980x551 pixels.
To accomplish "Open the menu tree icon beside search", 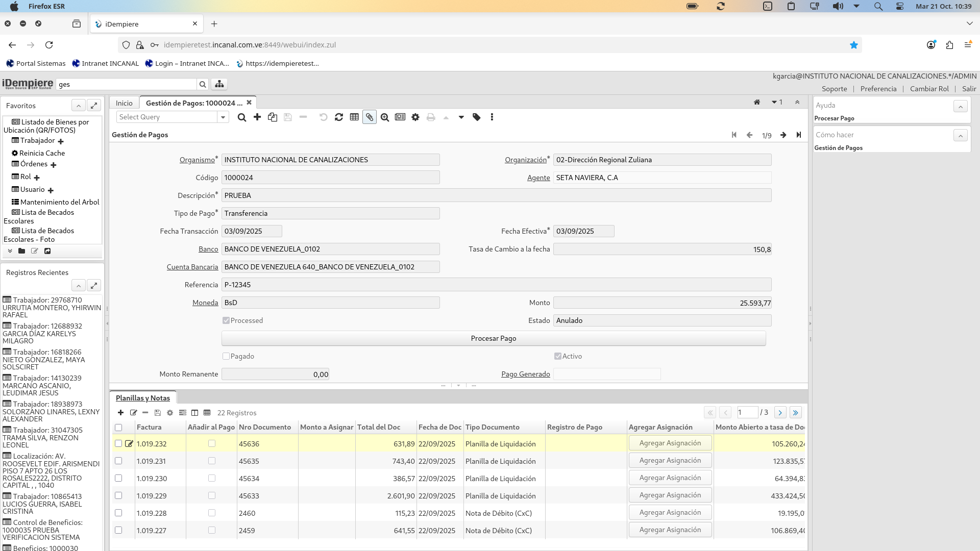I will [x=219, y=84].
